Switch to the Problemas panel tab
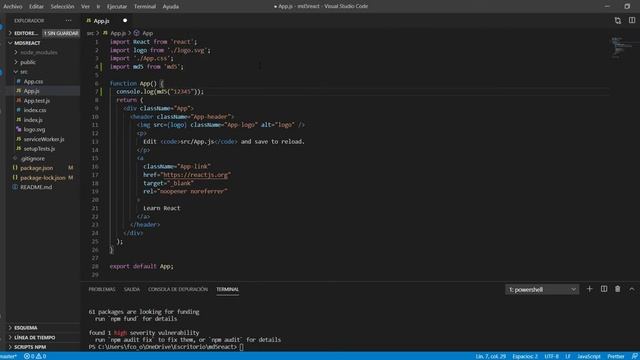The width and height of the screenshot is (640, 360). click(x=102, y=289)
